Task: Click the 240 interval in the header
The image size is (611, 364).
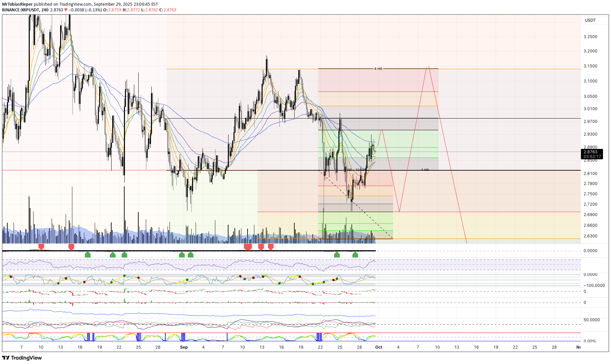Action: point(45,10)
